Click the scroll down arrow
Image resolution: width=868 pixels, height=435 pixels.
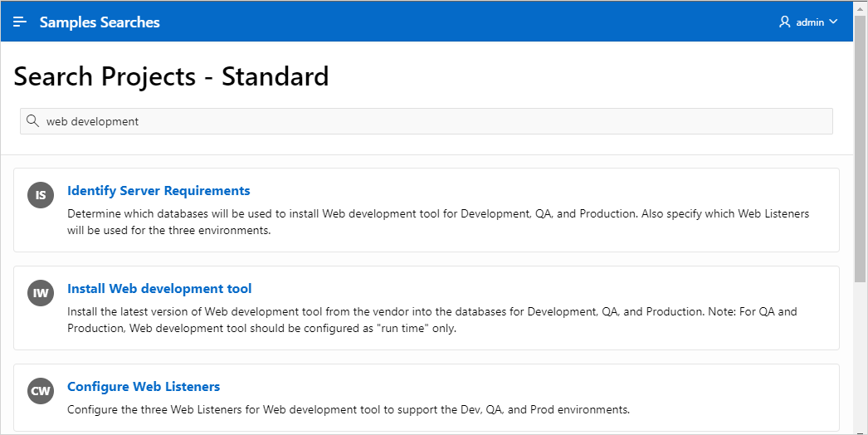tap(861, 428)
